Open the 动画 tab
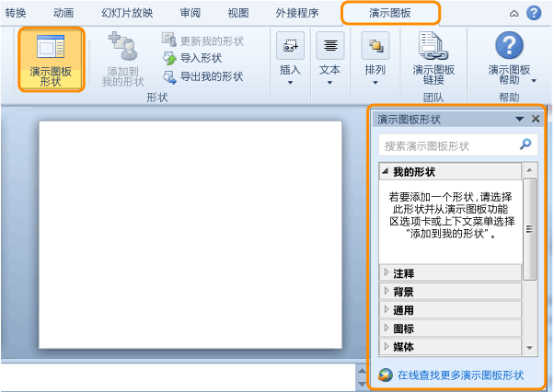 [x=63, y=13]
